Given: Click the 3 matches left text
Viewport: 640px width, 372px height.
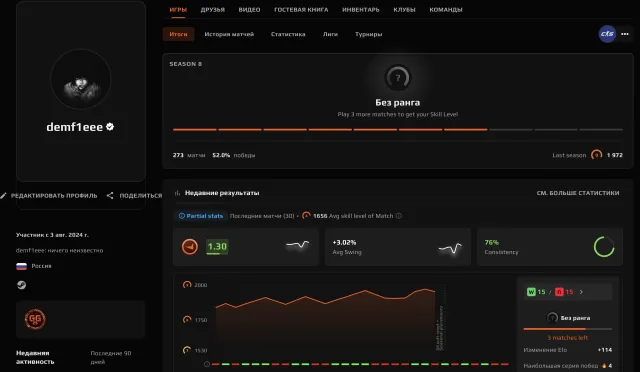Looking at the screenshot, I should tap(567, 338).
